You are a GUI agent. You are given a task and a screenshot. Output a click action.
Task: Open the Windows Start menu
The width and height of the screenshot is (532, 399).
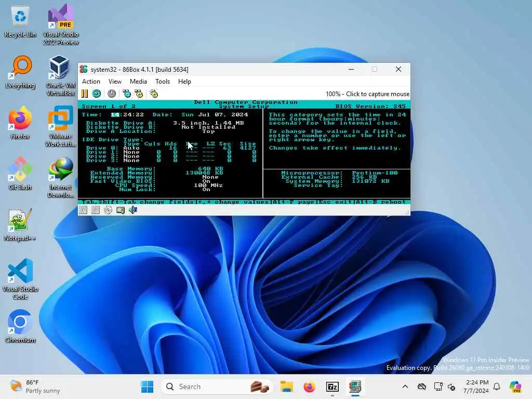[147, 387]
